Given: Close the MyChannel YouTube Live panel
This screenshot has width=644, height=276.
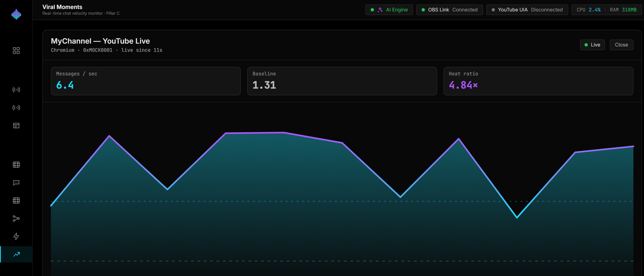Looking at the screenshot, I should 621,45.
